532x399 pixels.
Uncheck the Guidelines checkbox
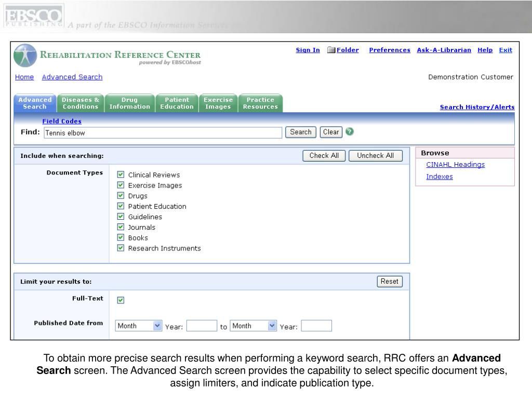click(x=121, y=217)
